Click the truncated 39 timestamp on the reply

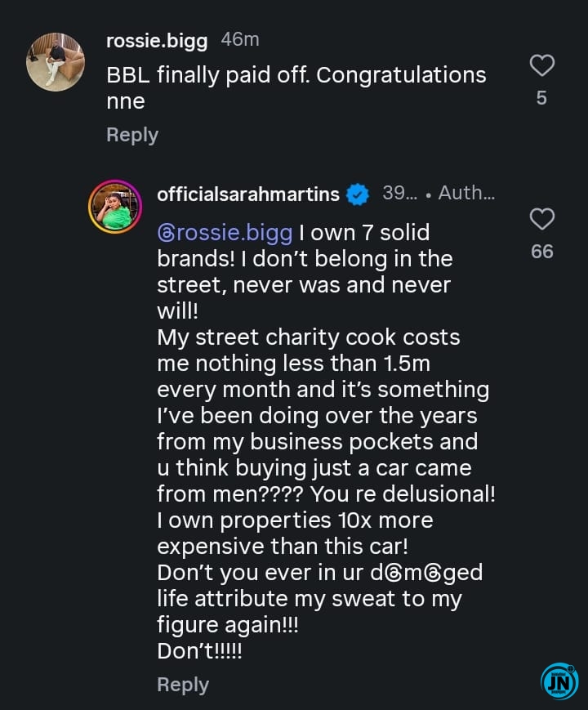(399, 194)
